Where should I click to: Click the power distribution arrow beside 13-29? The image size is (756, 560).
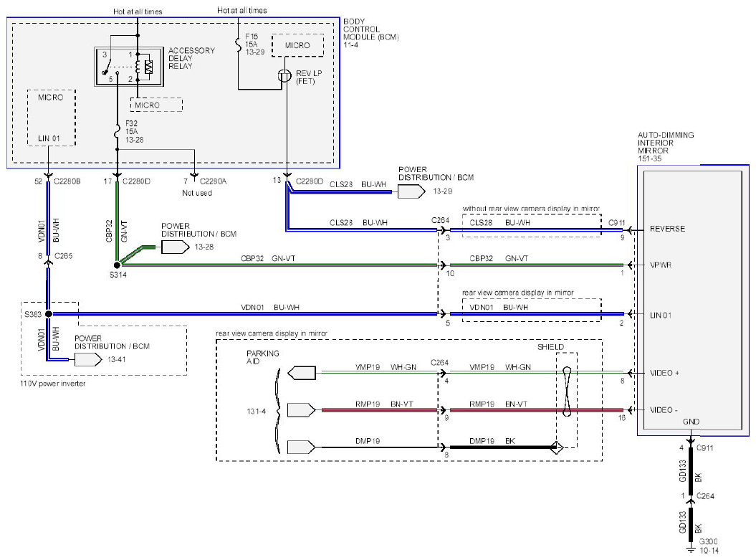(x=411, y=191)
